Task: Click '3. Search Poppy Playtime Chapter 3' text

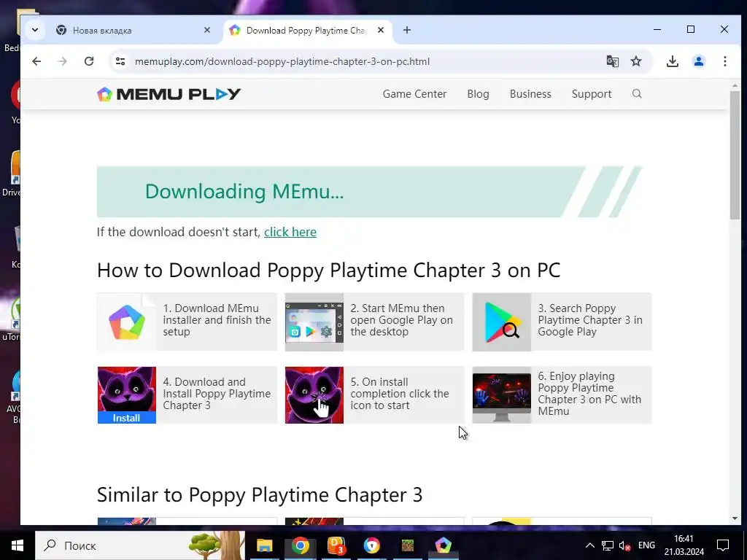Action: point(589,320)
